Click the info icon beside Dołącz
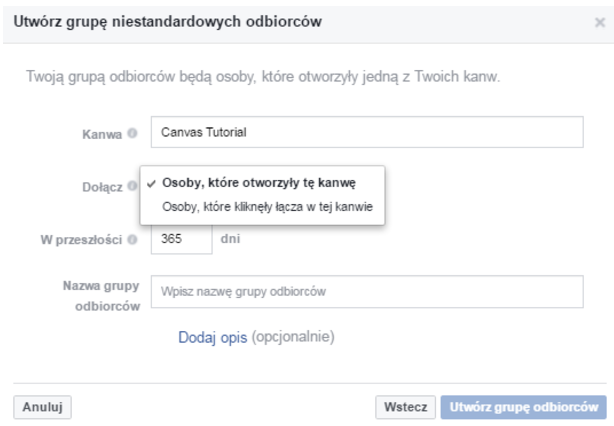The width and height of the screenshot is (614, 426). (131, 185)
